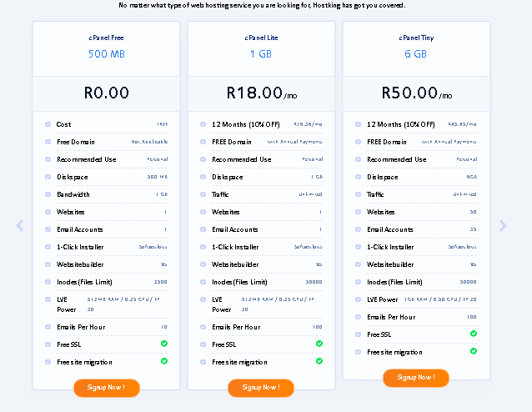Click the bullet icon beside Traffic in cPanel Lite
This screenshot has width=532, height=412.
click(203, 194)
